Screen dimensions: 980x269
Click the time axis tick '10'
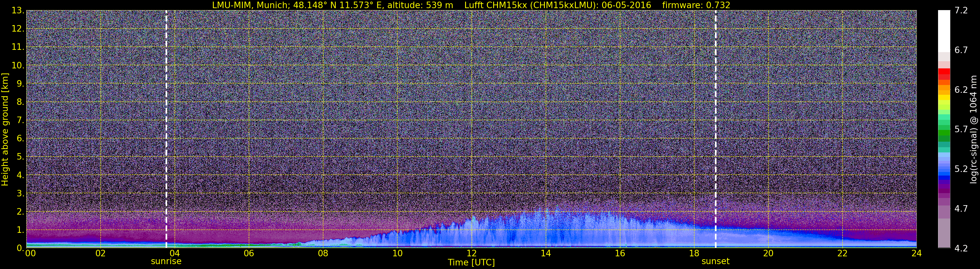click(397, 253)
